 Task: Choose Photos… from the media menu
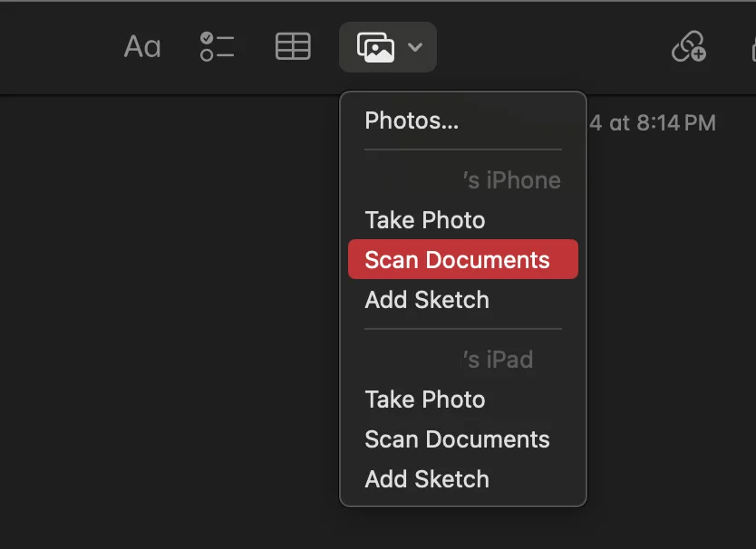[x=412, y=120]
